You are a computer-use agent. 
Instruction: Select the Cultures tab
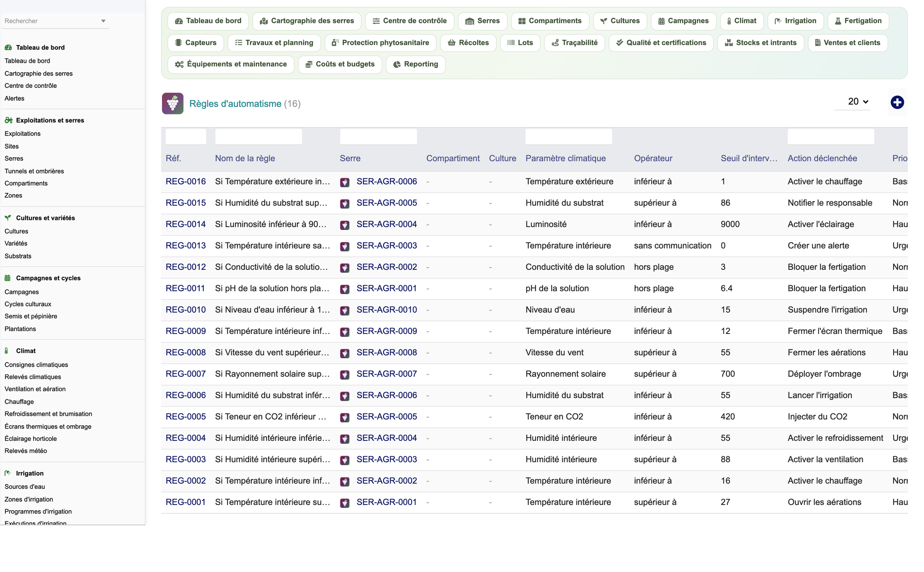[x=620, y=21]
